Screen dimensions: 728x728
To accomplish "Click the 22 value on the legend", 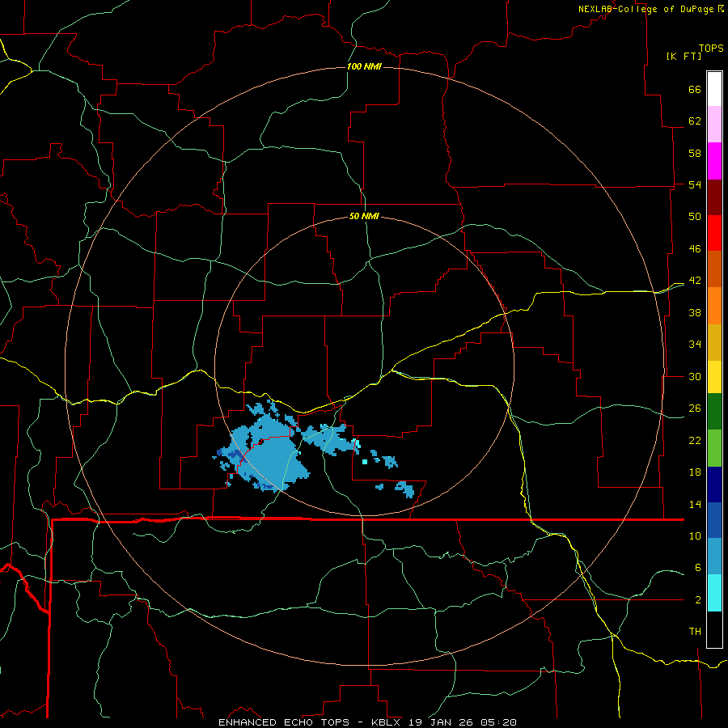I will [x=695, y=440].
